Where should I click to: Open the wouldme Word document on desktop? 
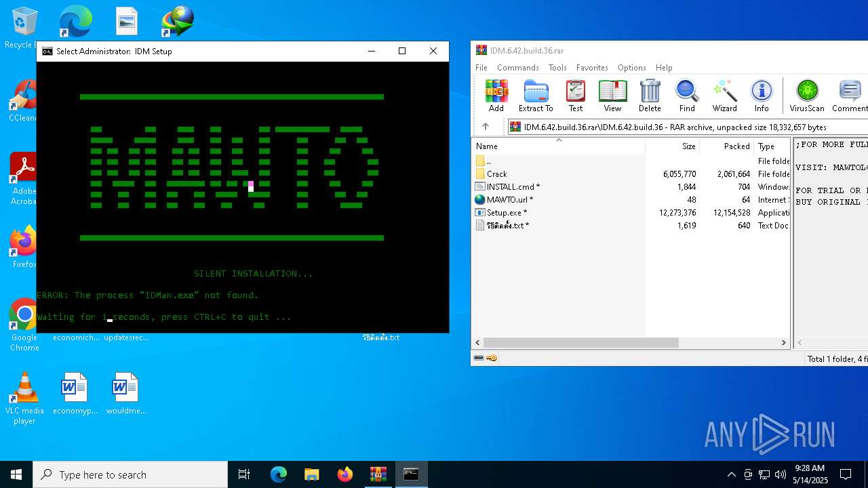[126, 393]
